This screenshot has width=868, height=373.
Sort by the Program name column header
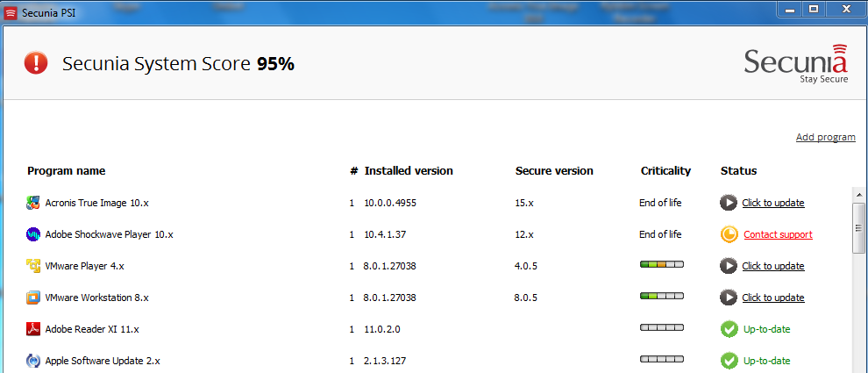pos(67,171)
